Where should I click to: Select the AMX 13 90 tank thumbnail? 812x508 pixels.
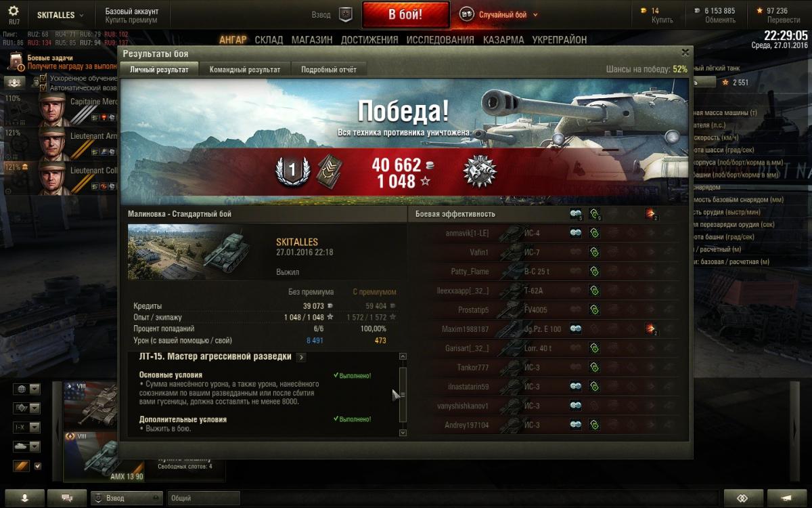pyautogui.click(x=104, y=457)
